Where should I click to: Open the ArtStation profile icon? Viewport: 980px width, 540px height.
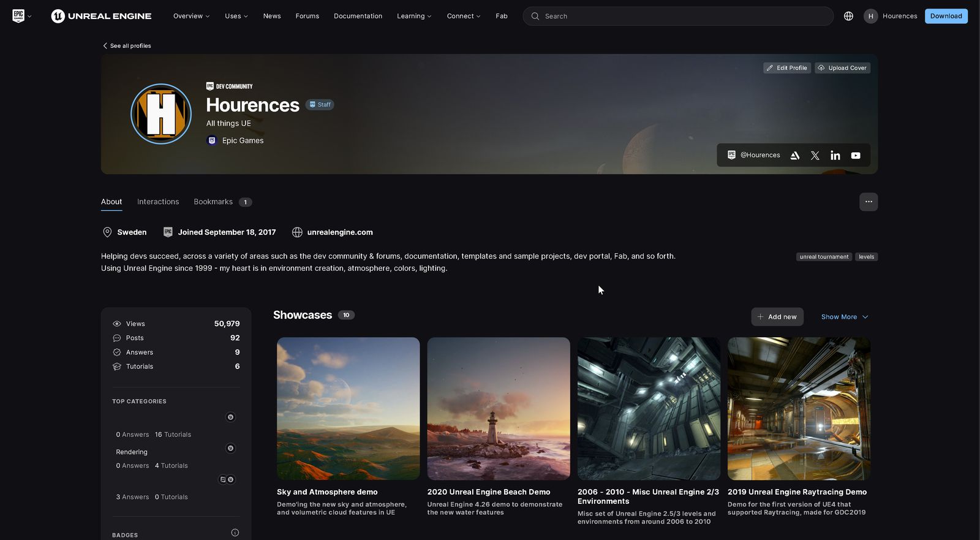tap(794, 156)
